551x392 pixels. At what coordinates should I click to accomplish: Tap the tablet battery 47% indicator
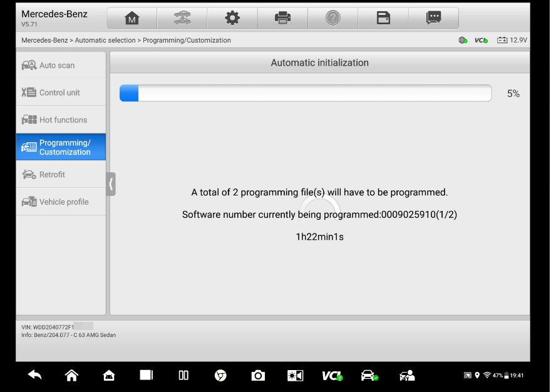coord(500,376)
